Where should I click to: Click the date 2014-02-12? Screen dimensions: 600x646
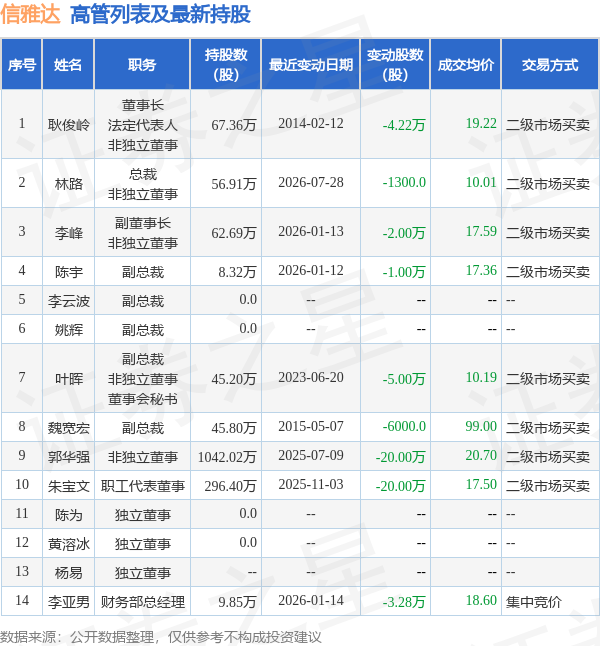(x=311, y=123)
